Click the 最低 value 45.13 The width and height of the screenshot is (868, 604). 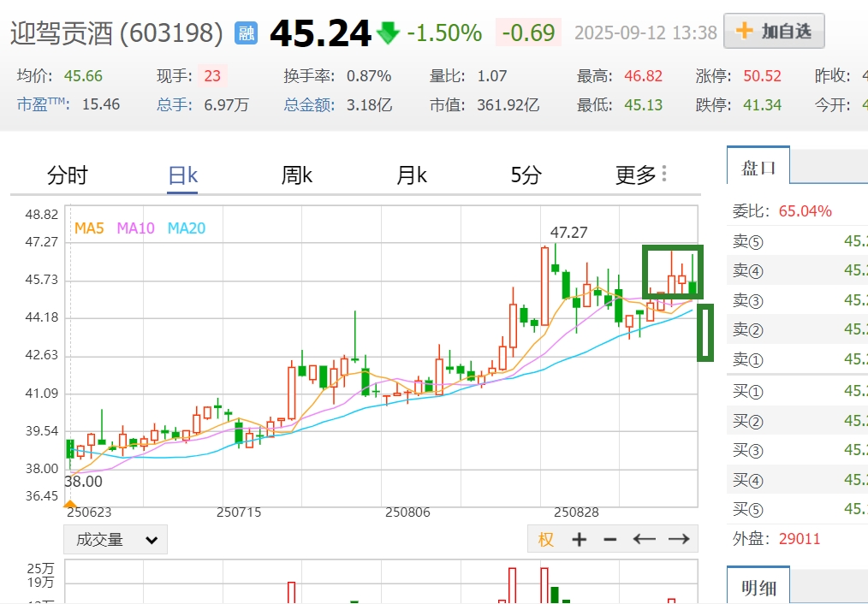point(643,104)
